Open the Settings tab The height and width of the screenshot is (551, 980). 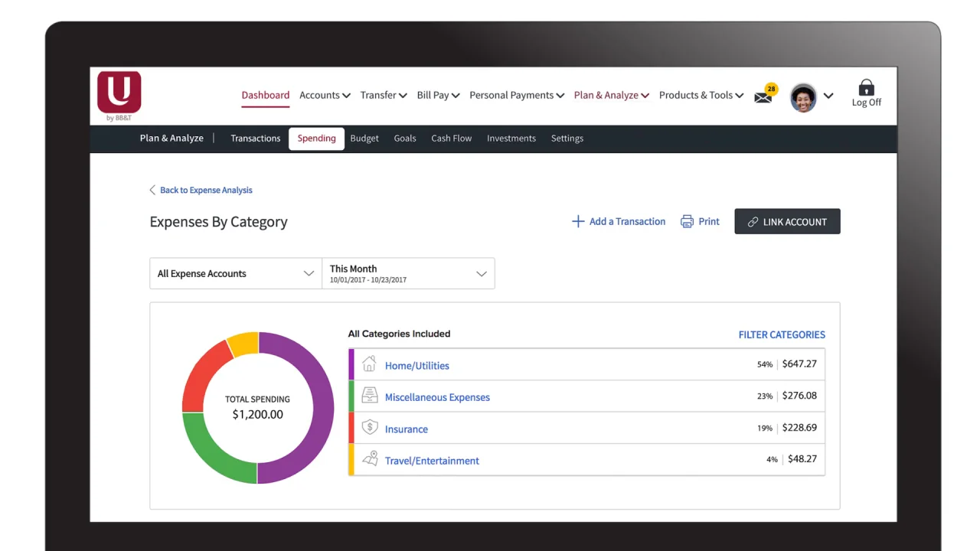567,139
